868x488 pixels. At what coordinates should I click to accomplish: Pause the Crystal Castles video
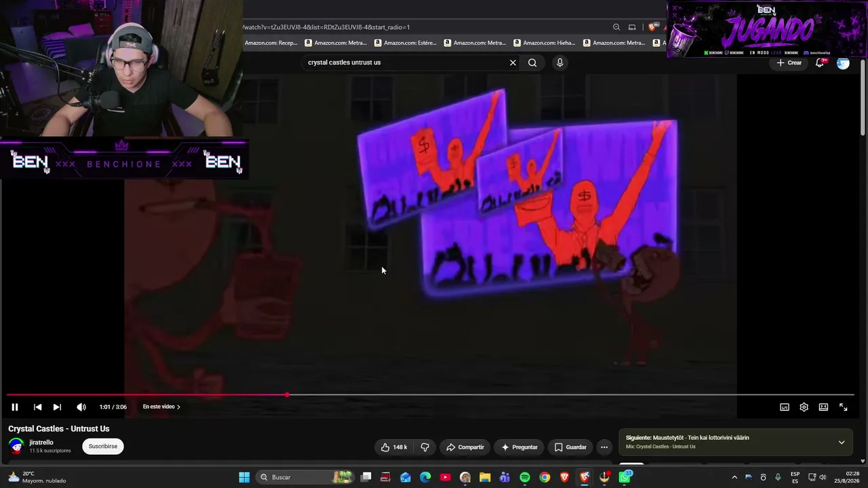(x=14, y=407)
